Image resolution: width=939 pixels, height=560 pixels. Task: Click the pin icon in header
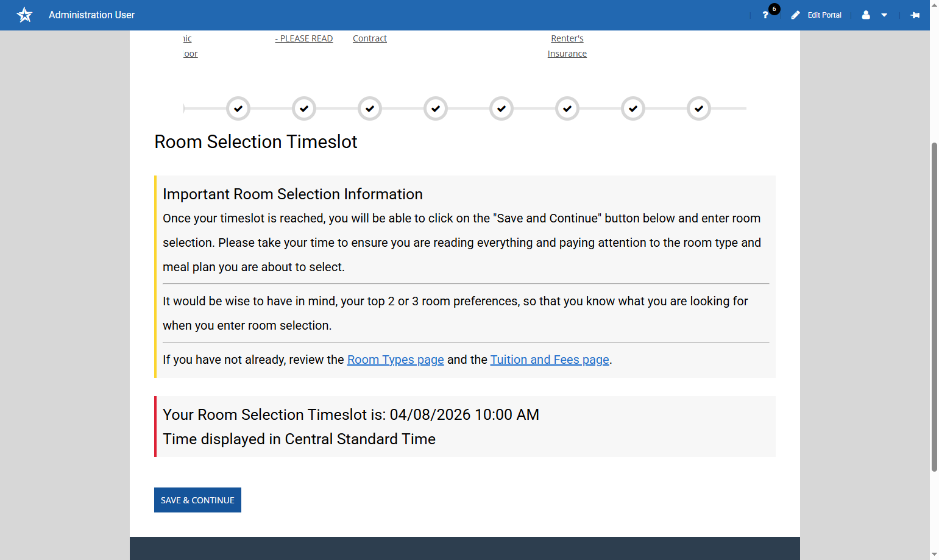[x=915, y=15]
